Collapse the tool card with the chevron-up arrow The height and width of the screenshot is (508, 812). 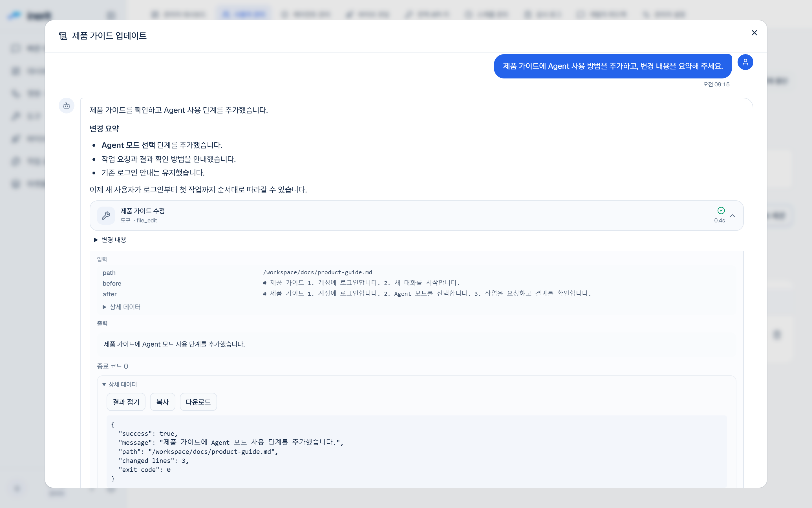pos(732,216)
